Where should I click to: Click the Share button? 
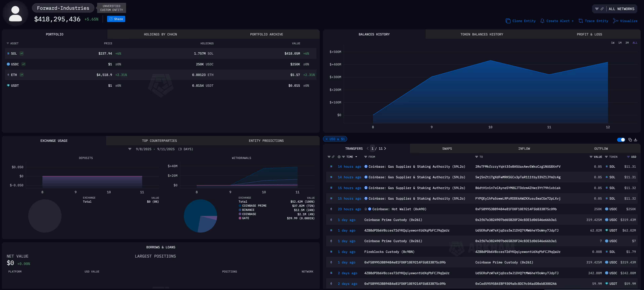pyautogui.click(x=116, y=19)
